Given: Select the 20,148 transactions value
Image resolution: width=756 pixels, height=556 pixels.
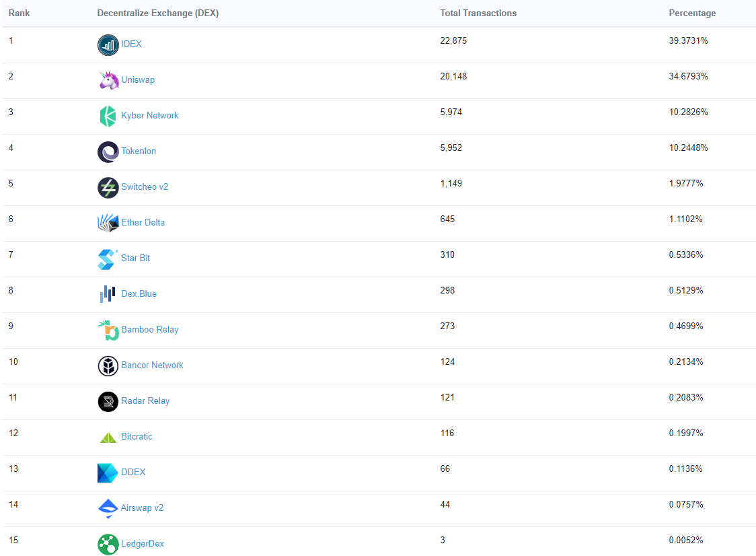Looking at the screenshot, I should point(453,76).
